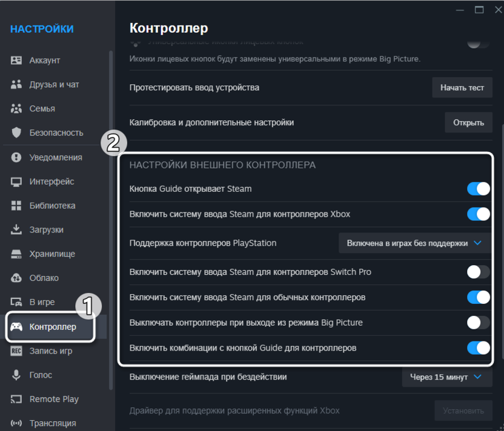
Task: Expand the Через 15 минут dropdown
Action: coord(445,377)
